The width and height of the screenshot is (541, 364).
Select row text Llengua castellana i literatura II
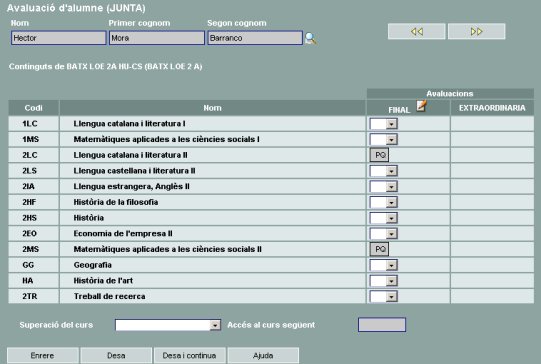point(135,171)
